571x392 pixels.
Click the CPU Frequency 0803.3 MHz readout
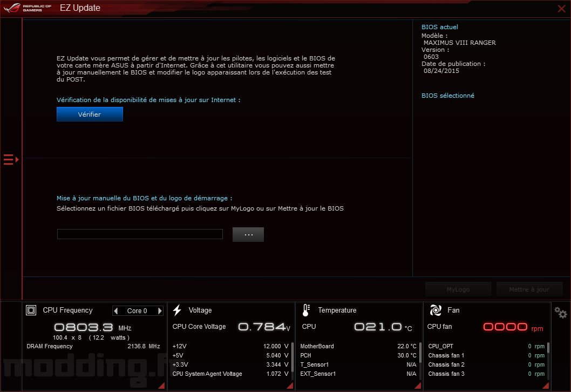[92, 327]
